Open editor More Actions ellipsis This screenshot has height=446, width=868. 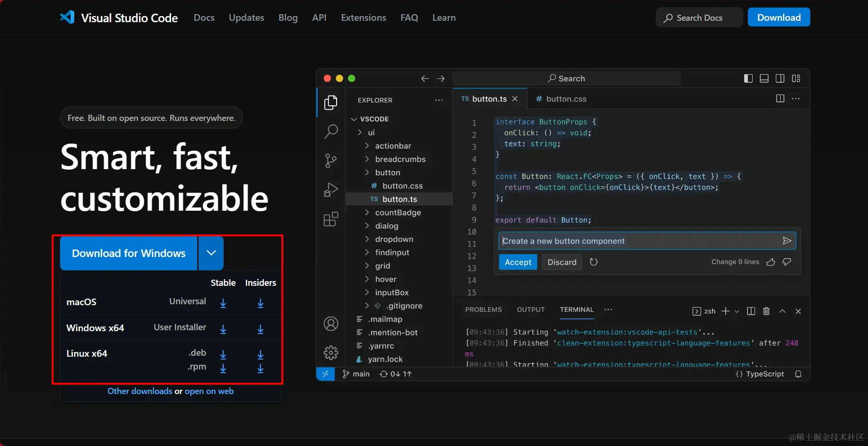point(796,98)
